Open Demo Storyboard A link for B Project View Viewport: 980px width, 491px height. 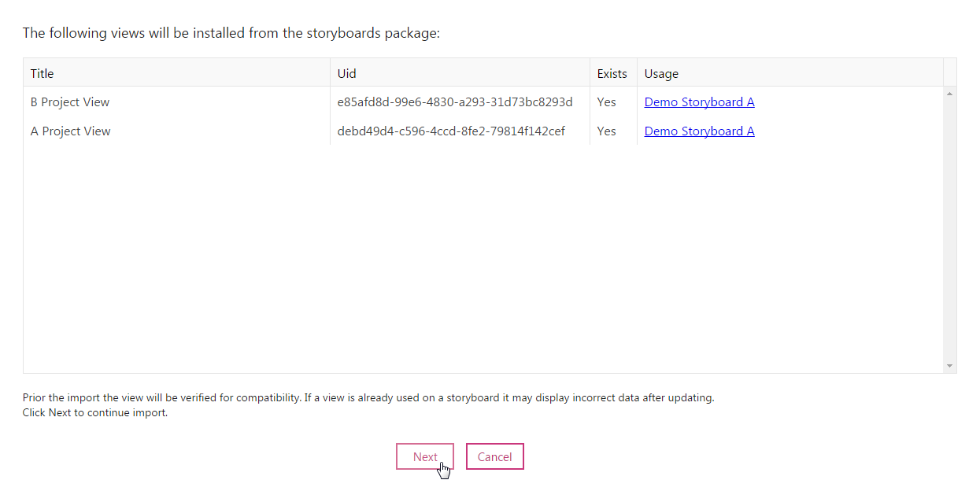pyautogui.click(x=699, y=102)
